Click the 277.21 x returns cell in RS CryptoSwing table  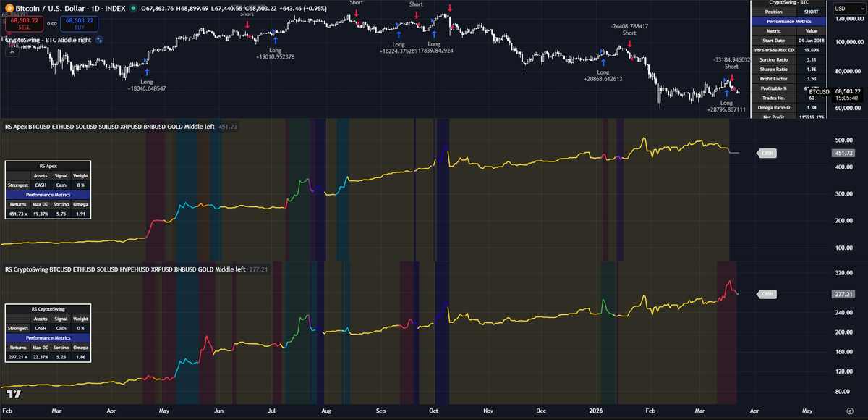pos(18,357)
